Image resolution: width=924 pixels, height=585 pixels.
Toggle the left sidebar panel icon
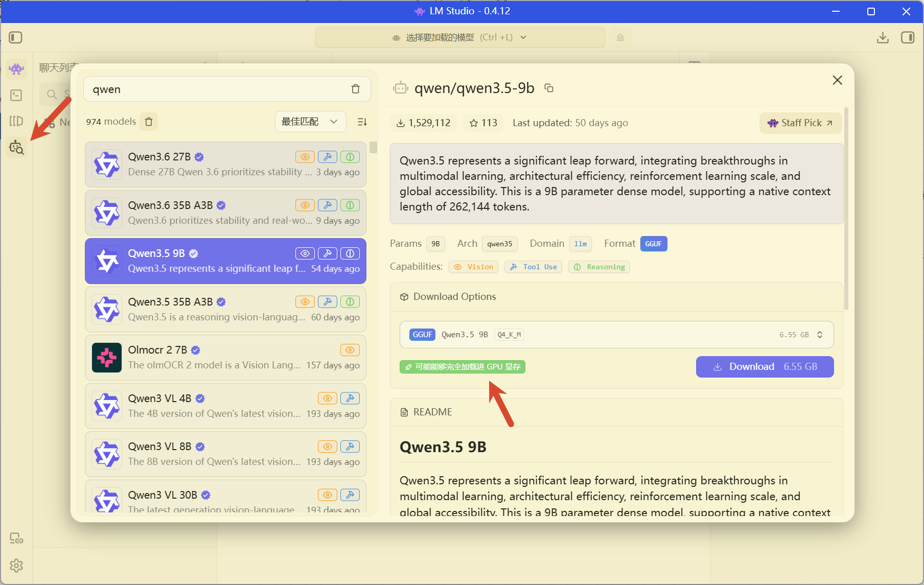[16, 37]
